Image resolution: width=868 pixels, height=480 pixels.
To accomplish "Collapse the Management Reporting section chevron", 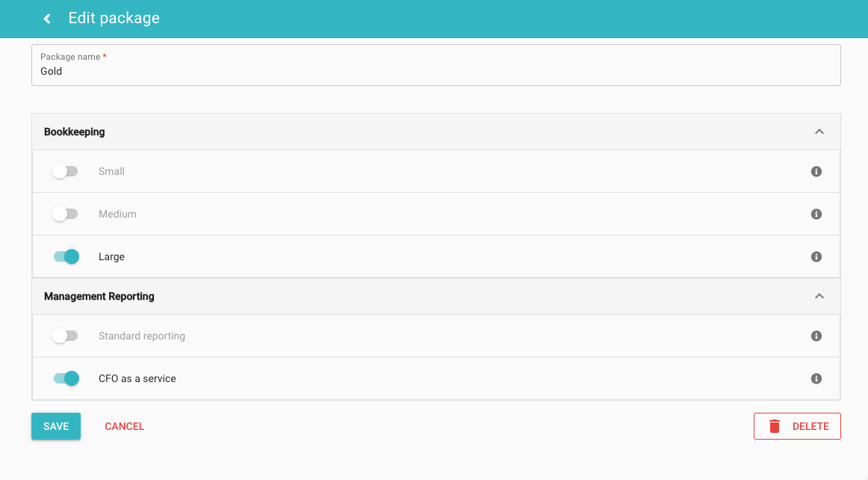I will (819, 296).
